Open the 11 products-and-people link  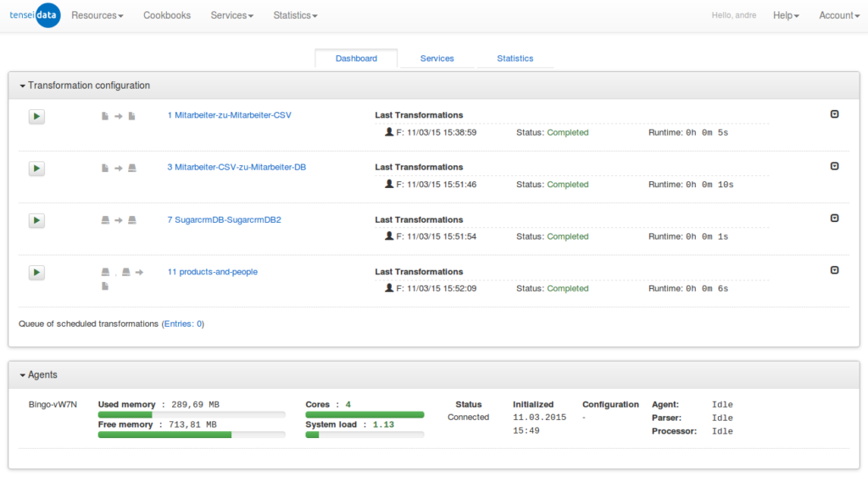click(213, 272)
